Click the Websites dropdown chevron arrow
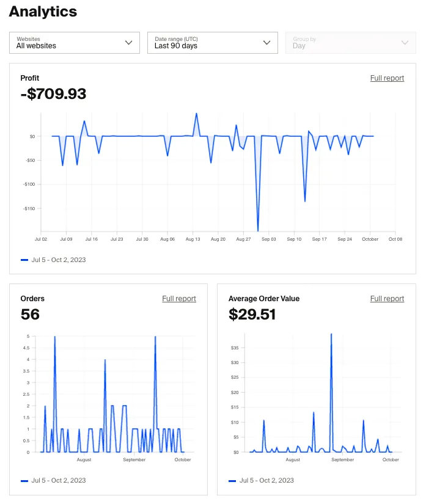 tap(128, 43)
